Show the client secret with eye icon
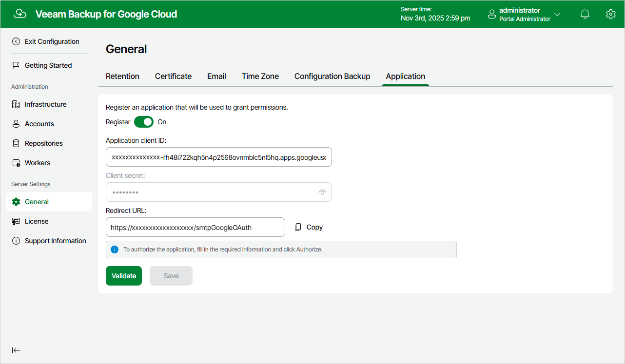 (x=322, y=192)
